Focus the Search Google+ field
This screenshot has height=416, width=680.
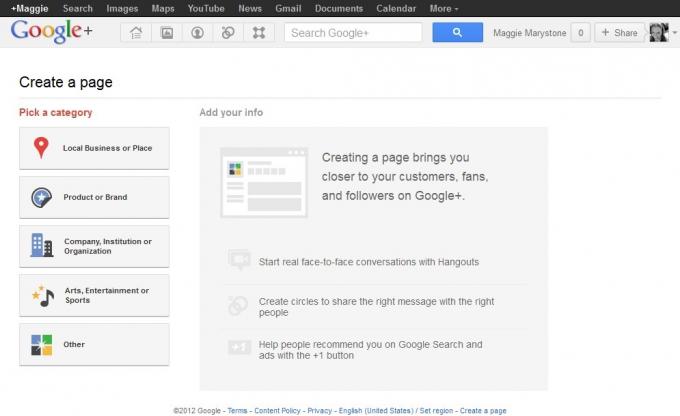(353, 33)
